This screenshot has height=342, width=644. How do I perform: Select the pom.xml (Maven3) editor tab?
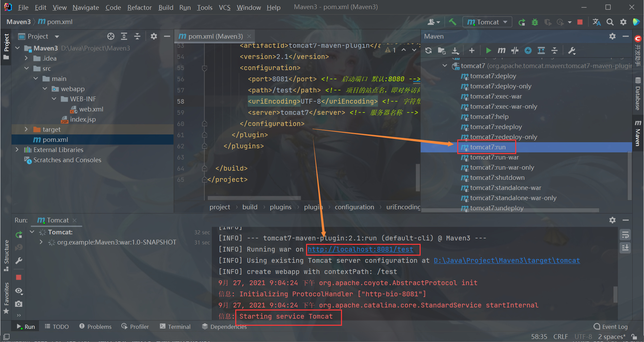(x=215, y=36)
